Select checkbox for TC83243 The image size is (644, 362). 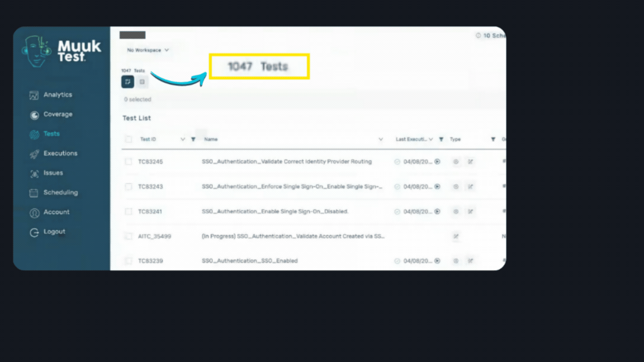click(129, 187)
